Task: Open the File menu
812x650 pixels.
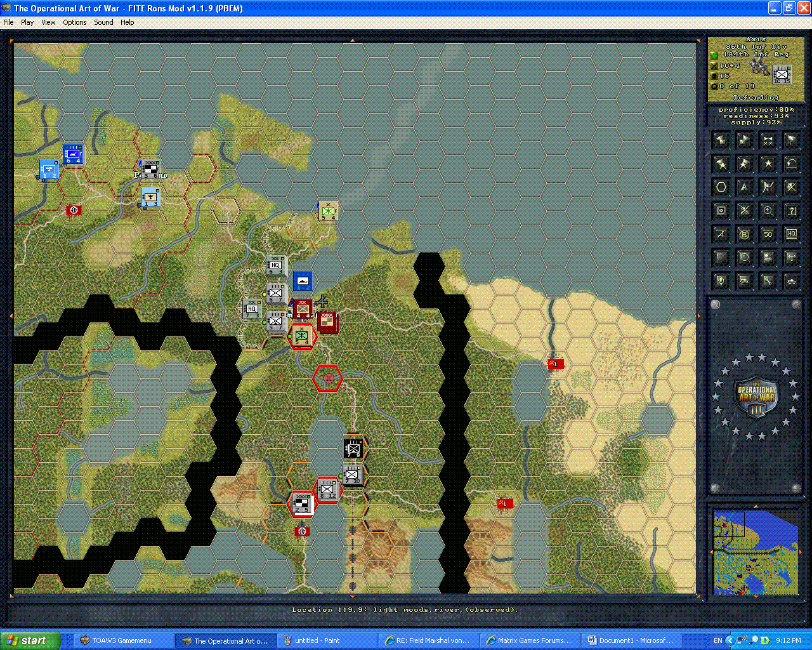Action: click(x=8, y=22)
